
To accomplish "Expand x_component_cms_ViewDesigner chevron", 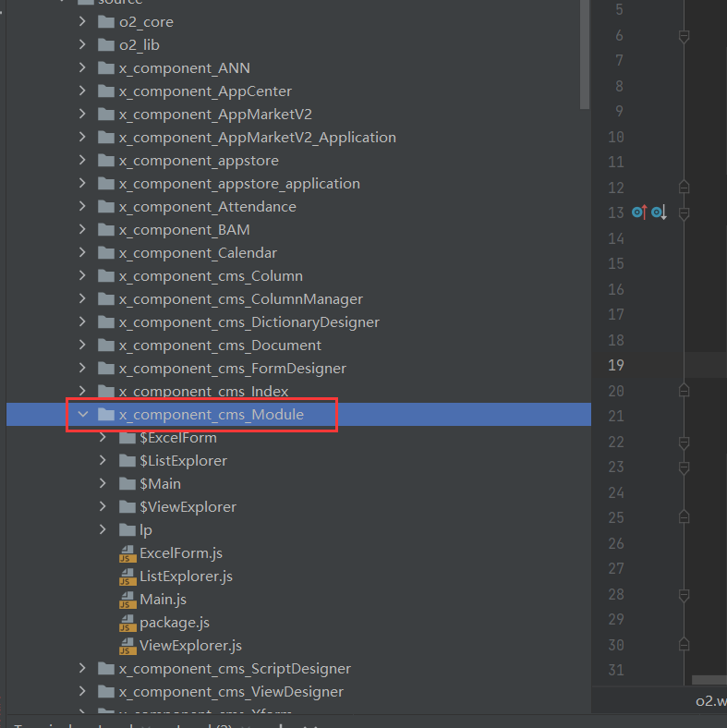I will point(82,692).
